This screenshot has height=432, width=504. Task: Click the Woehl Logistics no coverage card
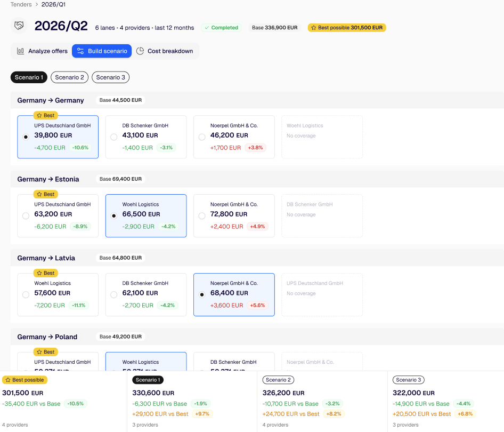coord(322,137)
